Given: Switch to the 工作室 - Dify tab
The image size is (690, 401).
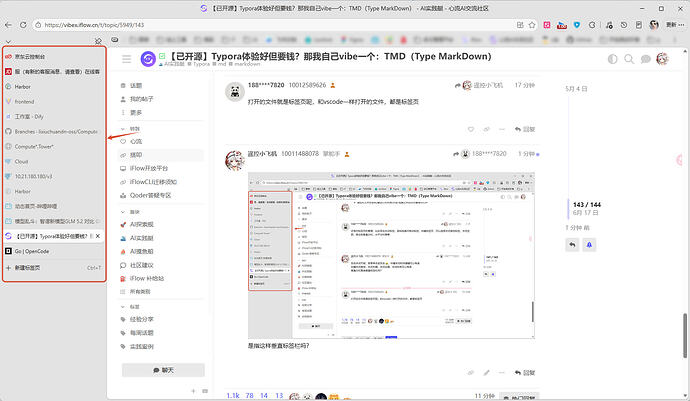Looking at the screenshot, I should (54, 117).
